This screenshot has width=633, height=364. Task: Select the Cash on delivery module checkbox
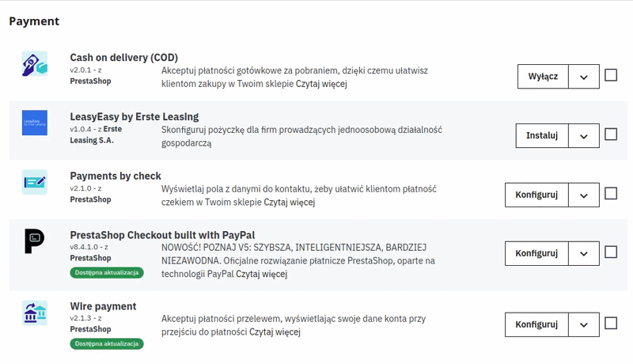click(611, 75)
